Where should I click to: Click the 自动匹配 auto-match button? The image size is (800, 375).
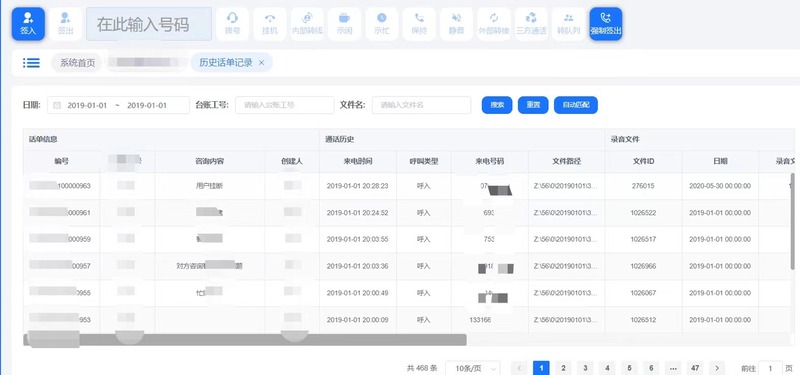576,105
